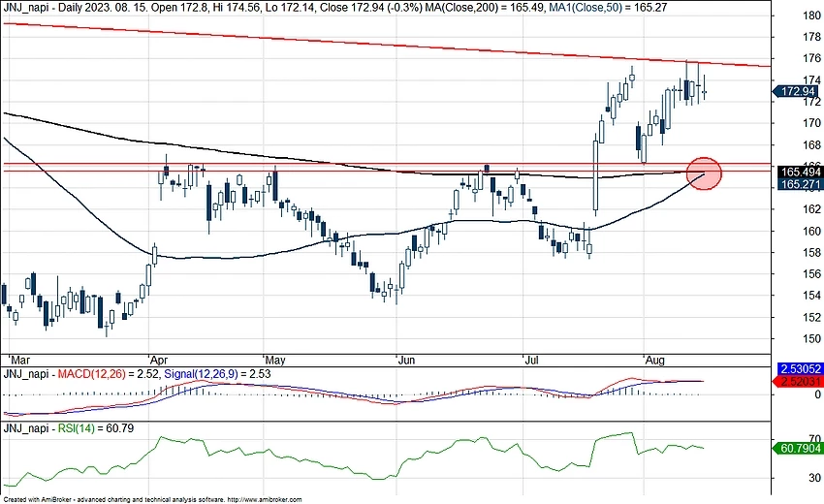Screen dimensions: 824x504
Task: Click the Mar label on the date axis
Action: tap(20, 360)
